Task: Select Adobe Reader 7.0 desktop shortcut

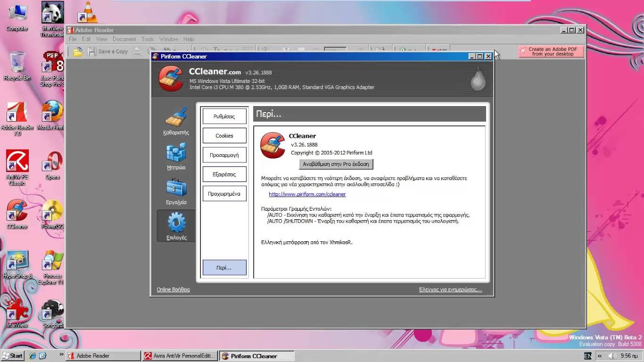Action: (17, 119)
